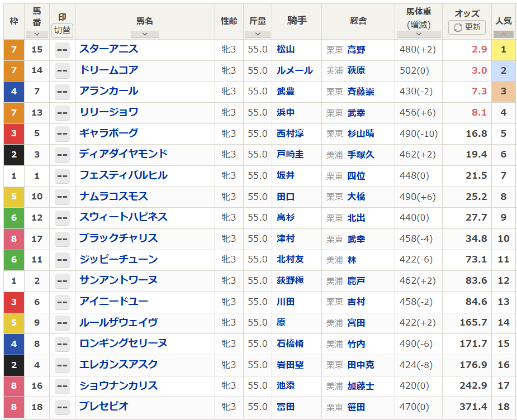Open jockey 西村淳 profile link

coord(290,133)
